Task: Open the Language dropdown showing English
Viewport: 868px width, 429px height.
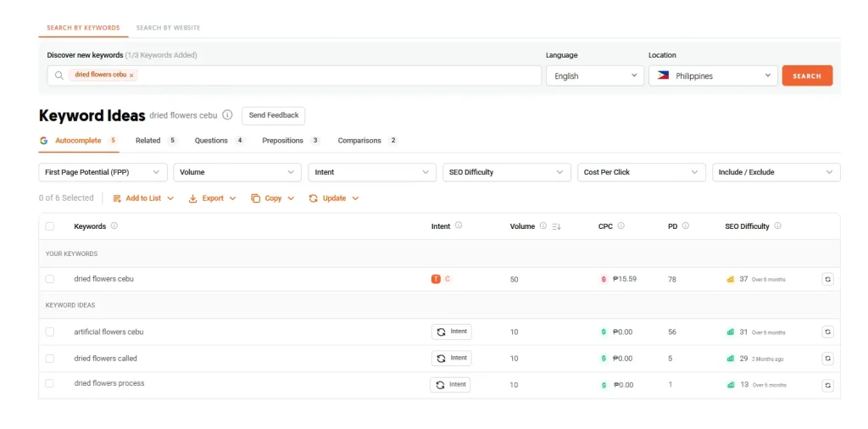Action: click(x=595, y=75)
